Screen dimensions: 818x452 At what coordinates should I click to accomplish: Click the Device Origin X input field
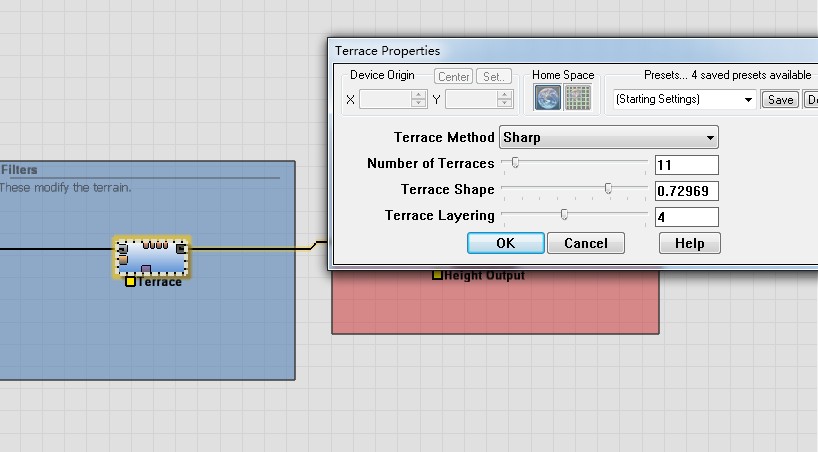[386, 99]
